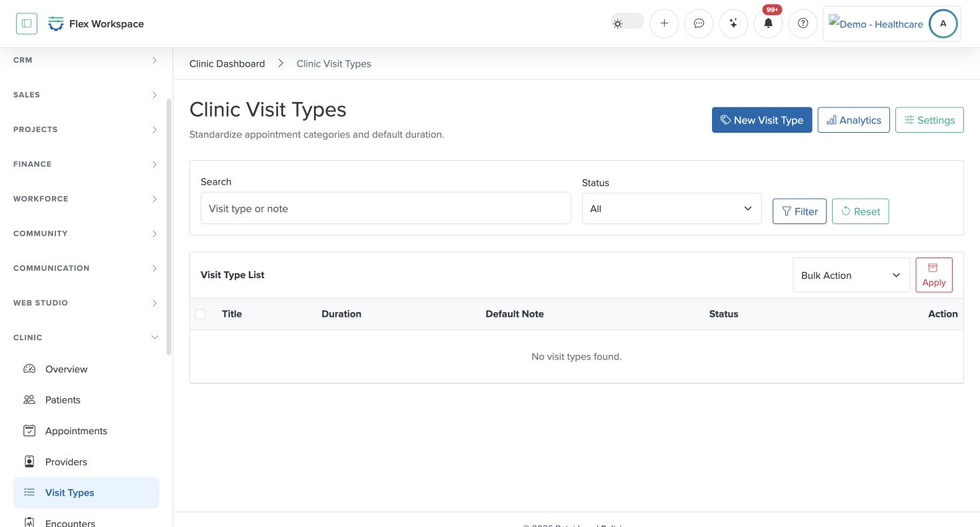Expand the WEB STUDIO sidebar section
Screen dimensions: 980x527
pos(86,303)
